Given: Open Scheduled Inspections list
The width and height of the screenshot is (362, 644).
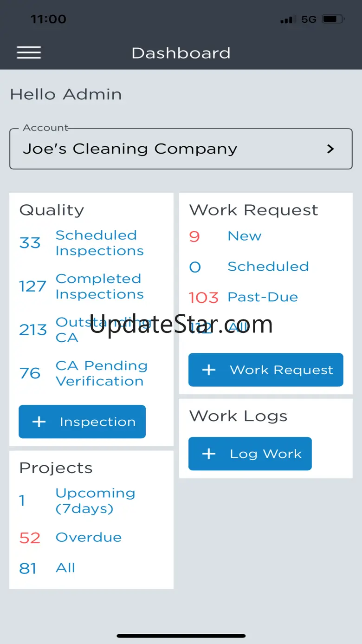Looking at the screenshot, I should tap(99, 243).
